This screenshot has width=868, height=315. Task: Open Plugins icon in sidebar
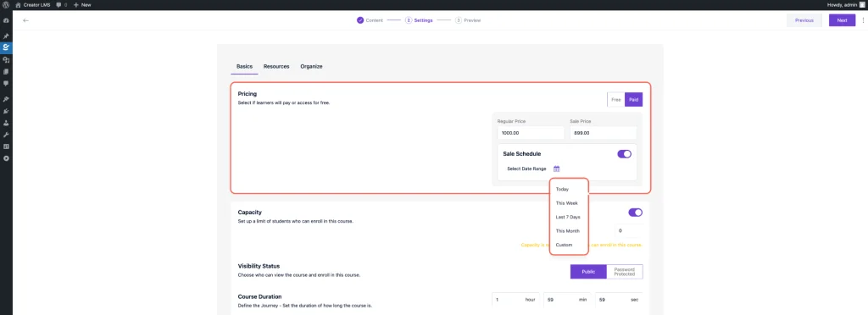click(6, 111)
